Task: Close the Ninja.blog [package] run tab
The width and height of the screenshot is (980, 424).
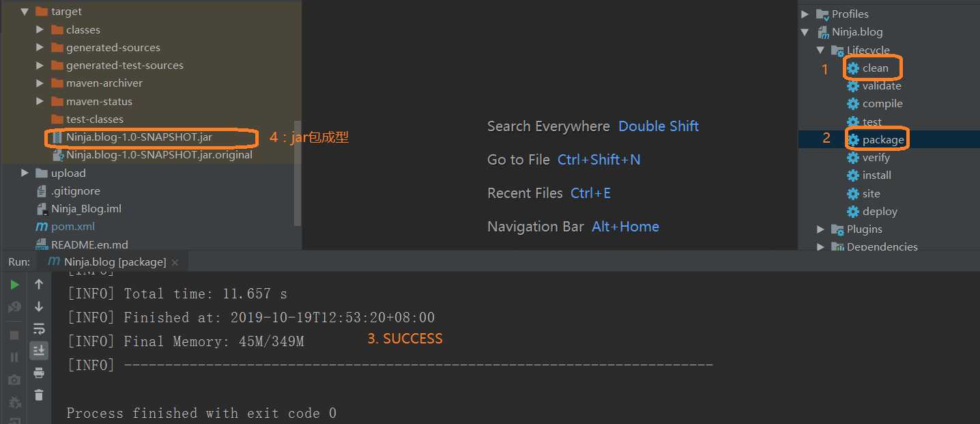Action: [x=175, y=262]
